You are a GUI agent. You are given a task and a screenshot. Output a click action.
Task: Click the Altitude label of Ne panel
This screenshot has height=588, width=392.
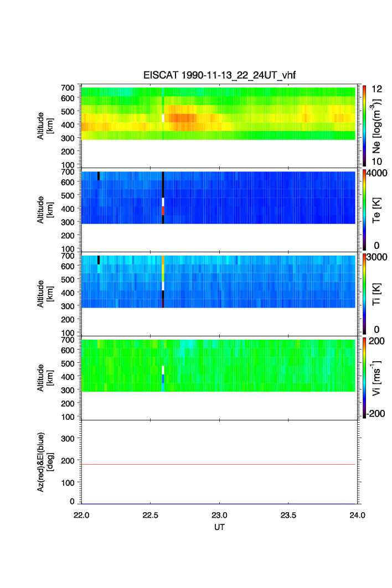45,126
